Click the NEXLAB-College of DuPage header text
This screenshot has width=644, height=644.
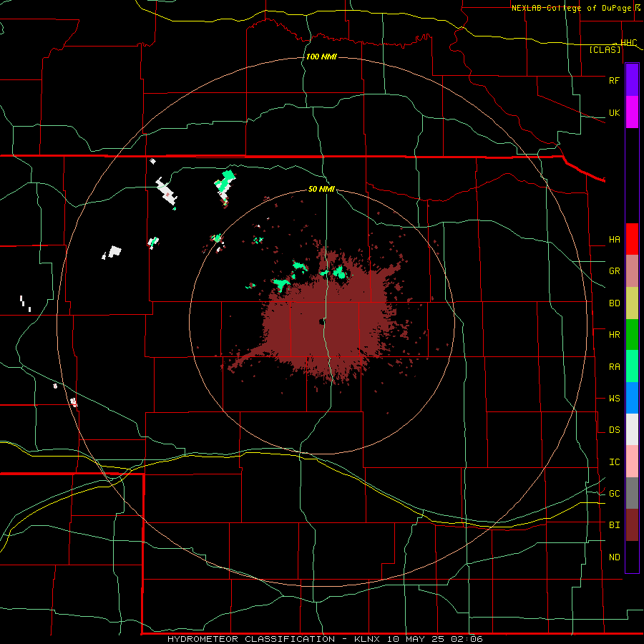pyautogui.click(x=571, y=8)
